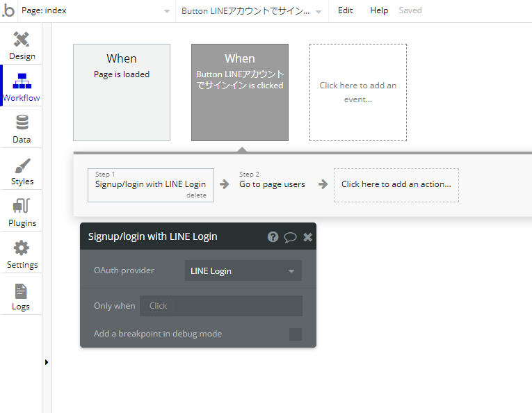Toggle Add a breakpoint in debug mode

click(x=296, y=334)
